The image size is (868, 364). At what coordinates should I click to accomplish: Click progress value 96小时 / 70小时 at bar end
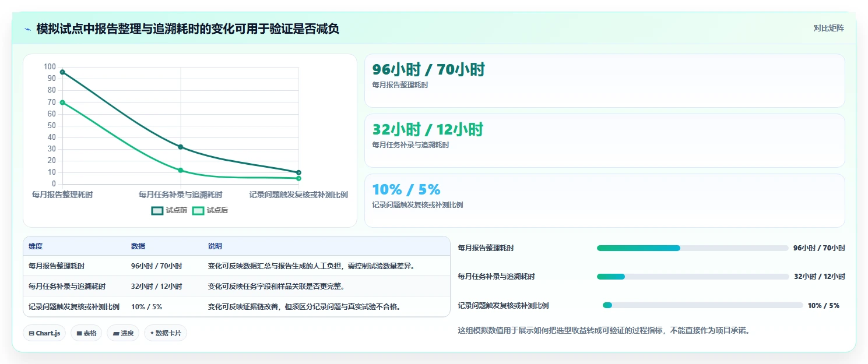point(819,248)
